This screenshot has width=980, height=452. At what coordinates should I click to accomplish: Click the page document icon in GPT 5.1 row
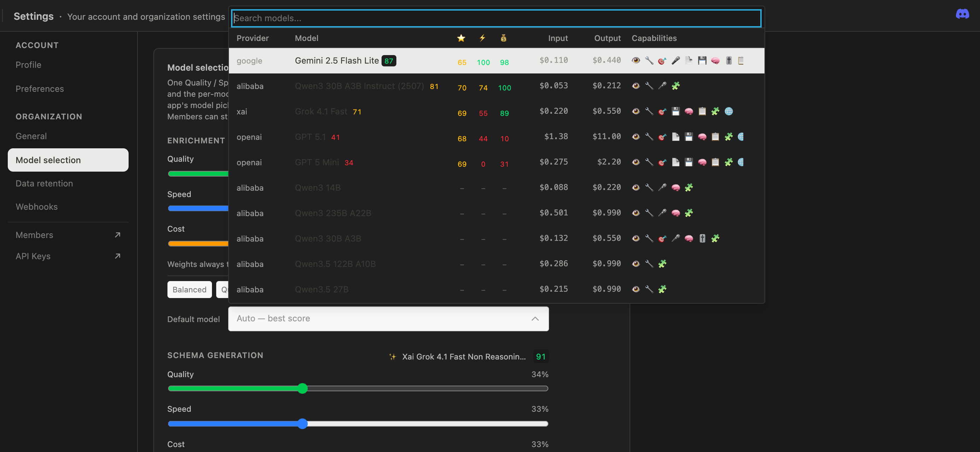pyautogui.click(x=676, y=137)
